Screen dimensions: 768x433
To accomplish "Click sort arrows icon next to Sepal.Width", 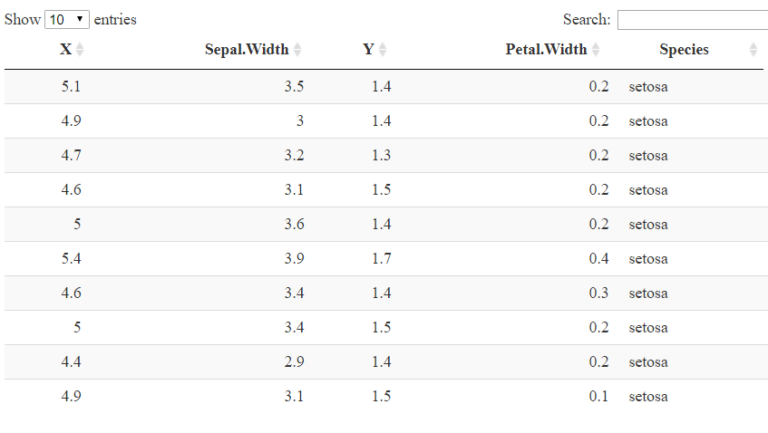I will tap(297, 50).
